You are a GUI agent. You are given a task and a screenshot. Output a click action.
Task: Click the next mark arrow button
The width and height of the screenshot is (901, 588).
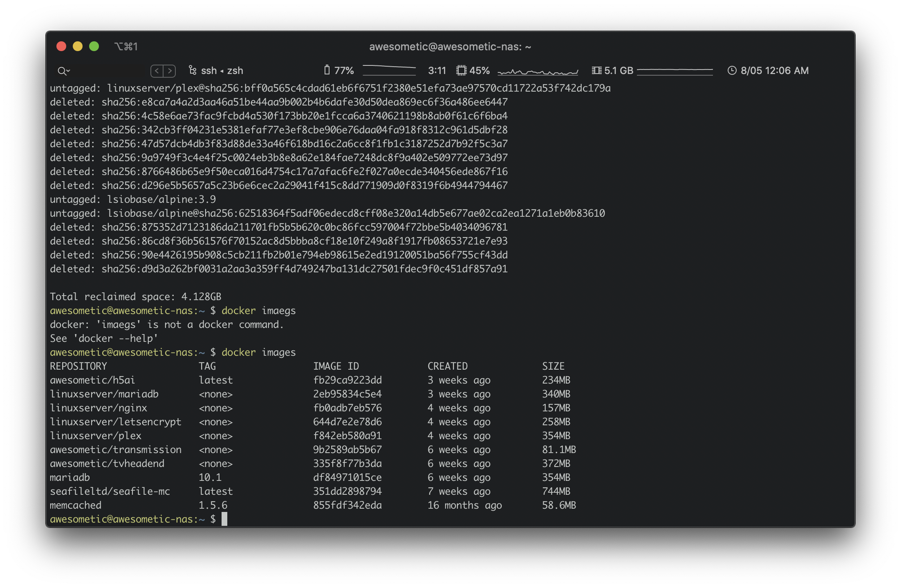click(x=170, y=71)
